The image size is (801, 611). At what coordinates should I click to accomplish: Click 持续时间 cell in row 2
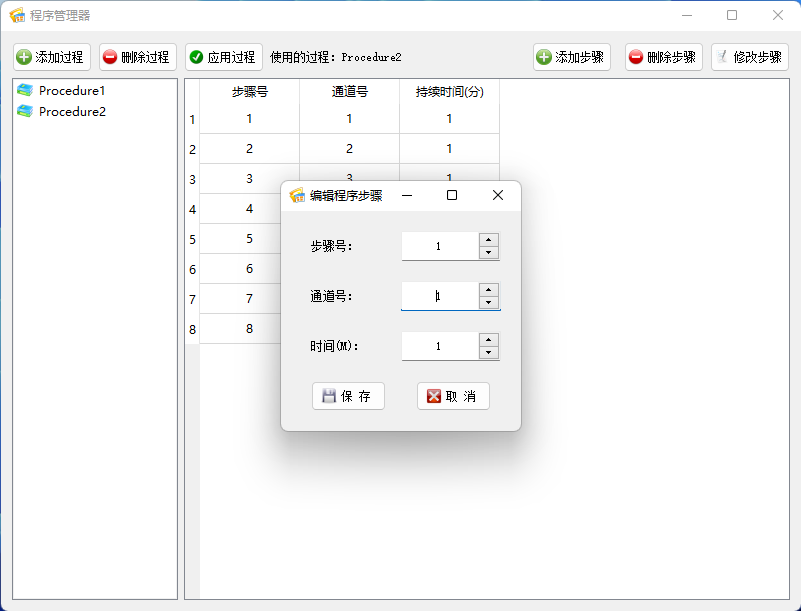[x=450, y=149]
